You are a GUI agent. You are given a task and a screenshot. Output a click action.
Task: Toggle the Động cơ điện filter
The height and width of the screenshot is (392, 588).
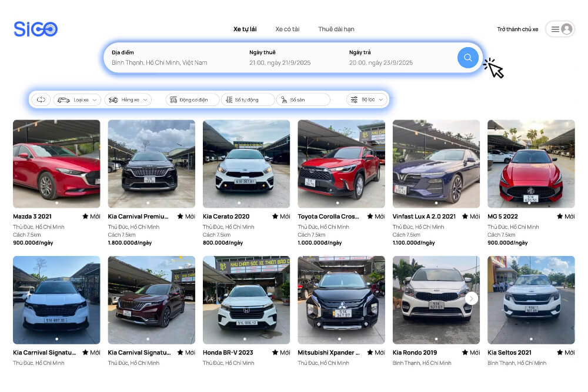pyautogui.click(x=192, y=100)
